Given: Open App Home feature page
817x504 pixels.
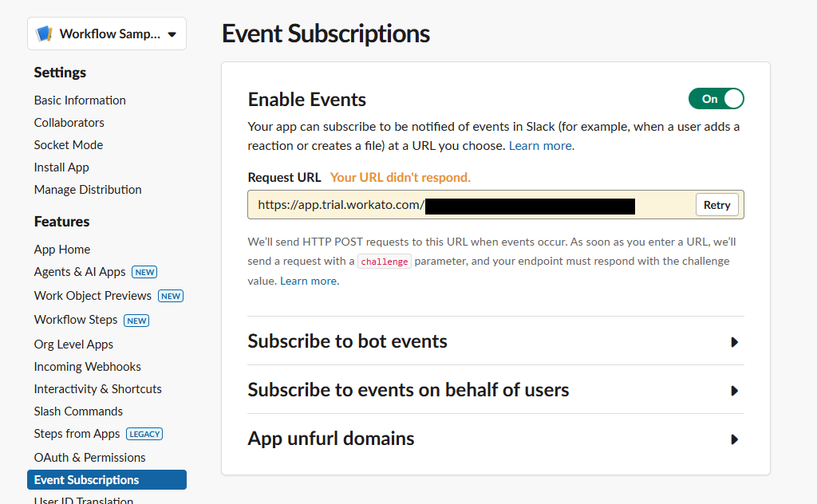Looking at the screenshot, I should 62,250.
